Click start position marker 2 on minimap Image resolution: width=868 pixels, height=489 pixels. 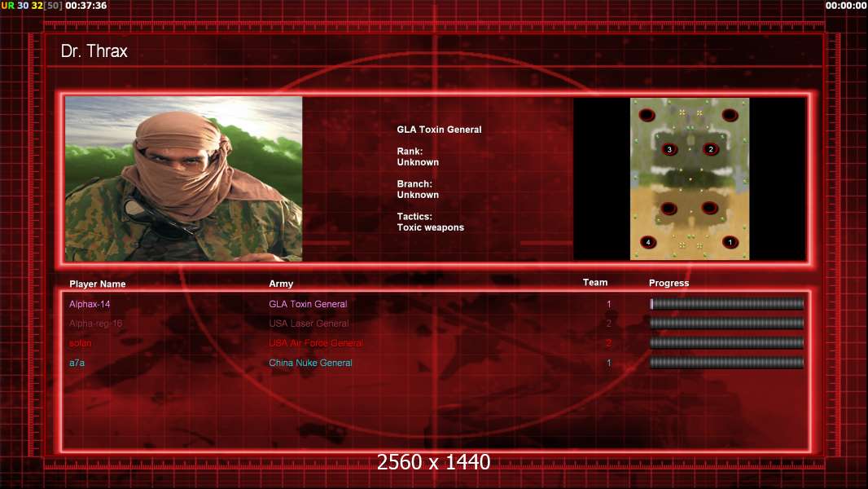click(711, 149)
